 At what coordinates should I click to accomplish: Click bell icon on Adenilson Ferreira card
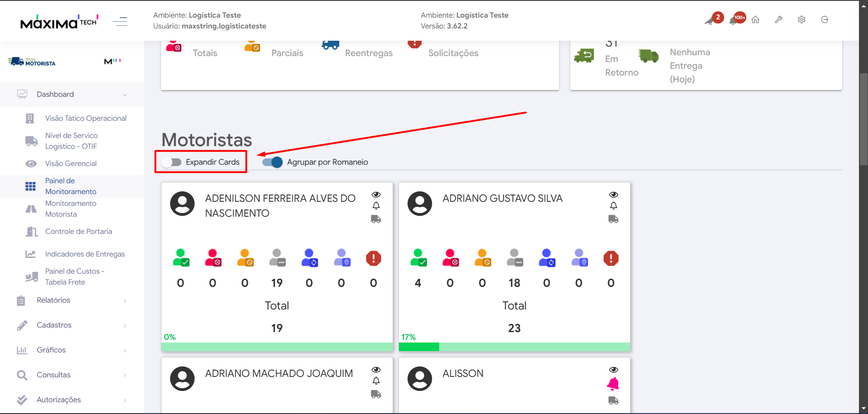click(376, 206)
